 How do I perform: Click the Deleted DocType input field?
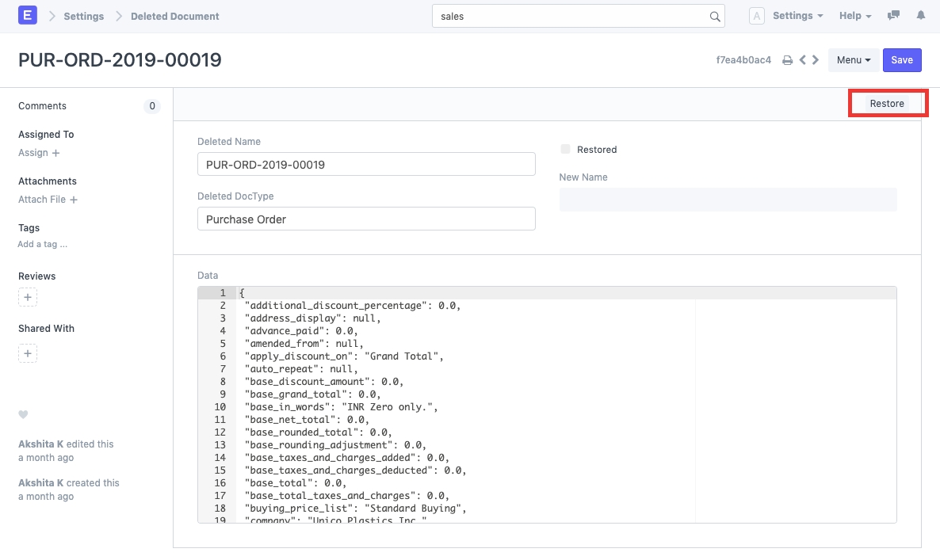(x=366, y=219)
